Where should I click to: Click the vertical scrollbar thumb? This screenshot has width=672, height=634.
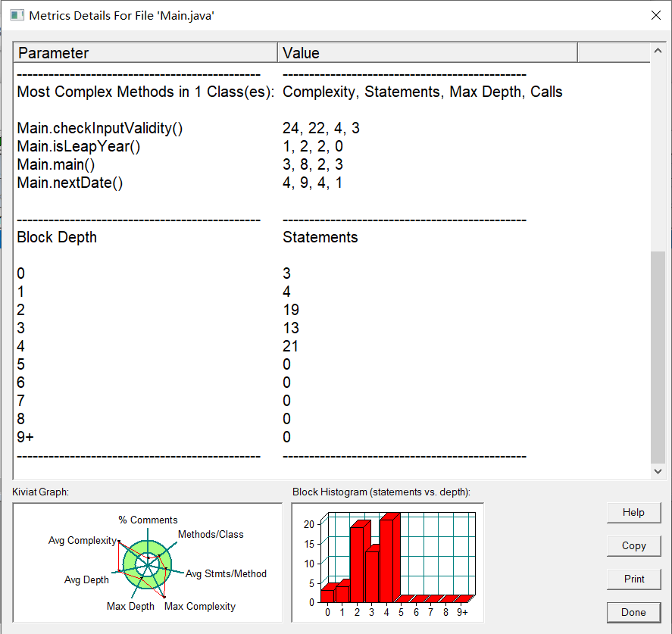(658, 358)
